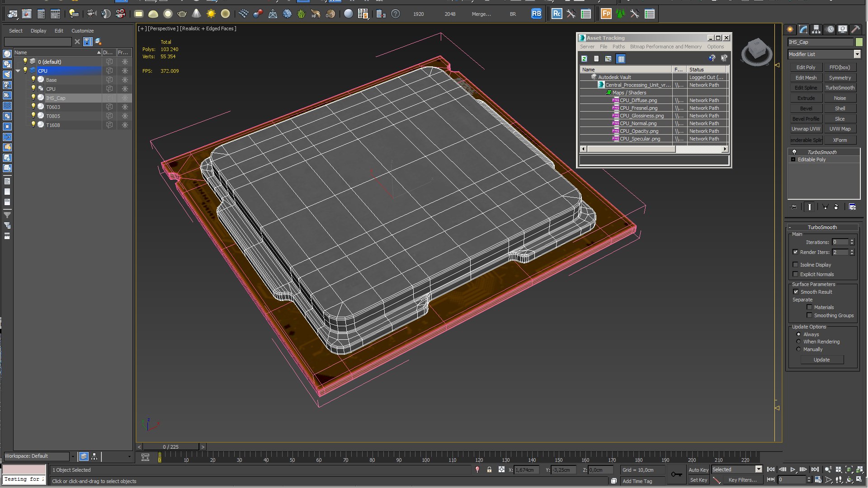Open the Hierarchy command panel tab
The image size is (868, 488).
816,29
